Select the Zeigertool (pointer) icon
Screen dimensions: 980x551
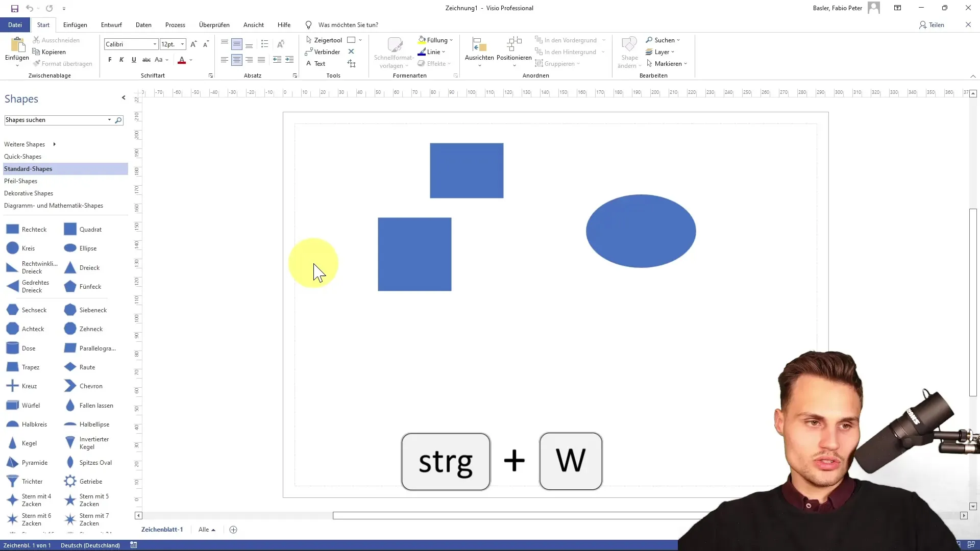point(310,40)
